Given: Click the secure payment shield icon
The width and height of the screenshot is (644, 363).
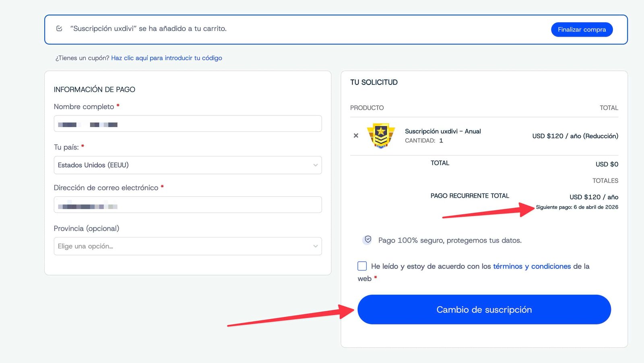Looking at the screenshot, I should [367, 240].
